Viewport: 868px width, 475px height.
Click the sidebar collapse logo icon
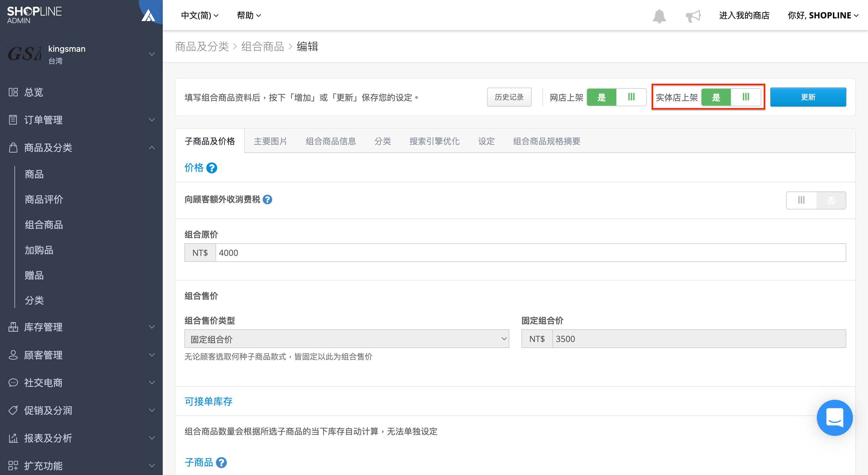pyautogui.click(x=148, y=15)
